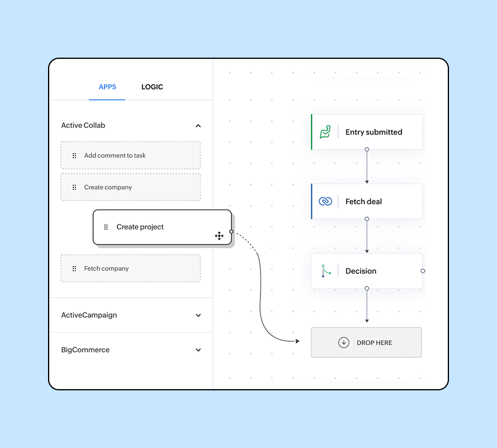
Task: Open the Decision workflow node
Action: 372,271
